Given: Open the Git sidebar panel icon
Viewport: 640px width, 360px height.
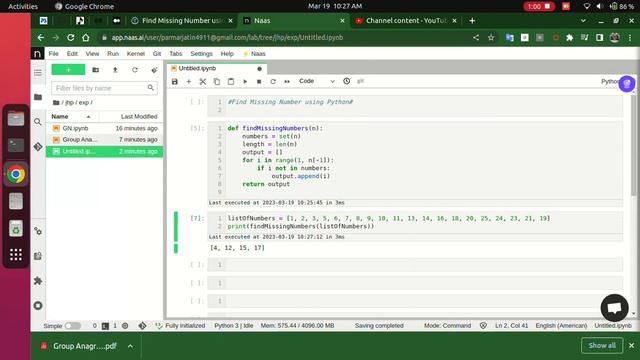Looking at the screenshot, I should (38, 147).
